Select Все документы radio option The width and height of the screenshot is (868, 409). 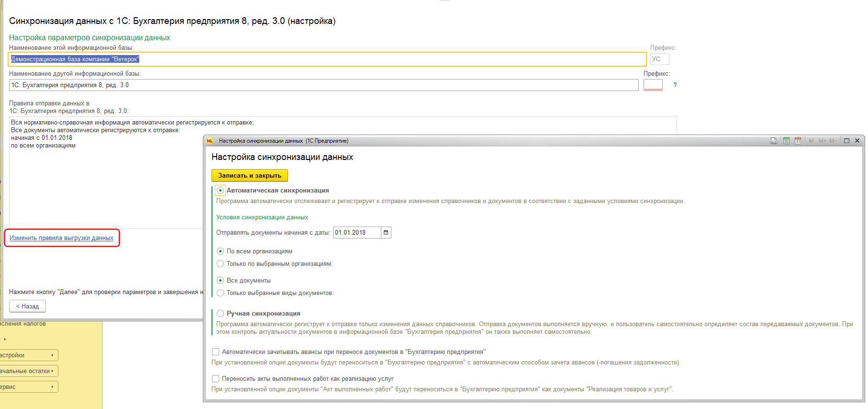point(220,281)
